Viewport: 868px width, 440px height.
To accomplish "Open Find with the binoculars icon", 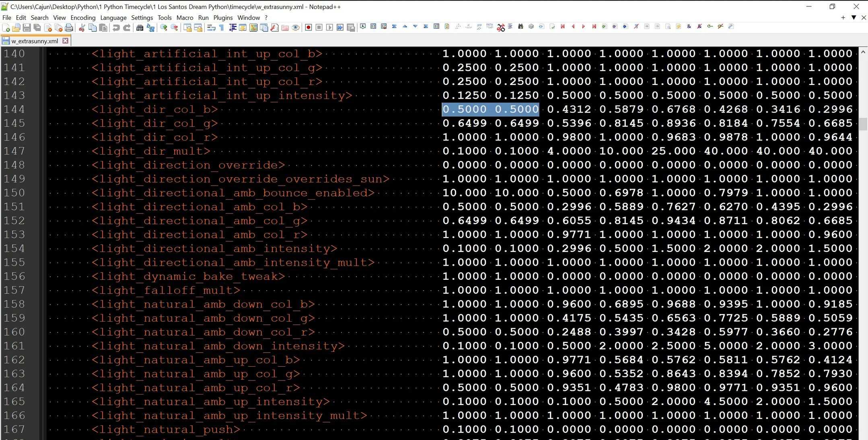I will (x=140, y=27).
